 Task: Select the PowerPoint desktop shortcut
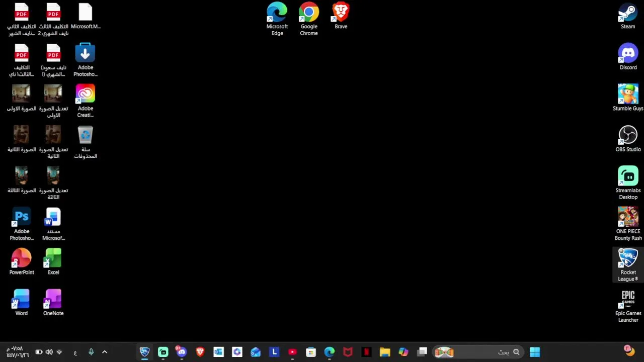click(x=22, y=262)
